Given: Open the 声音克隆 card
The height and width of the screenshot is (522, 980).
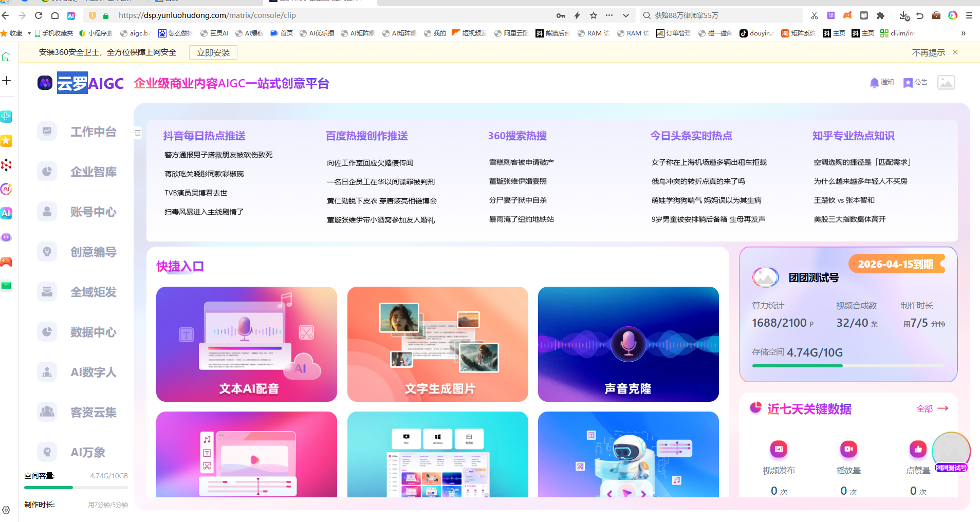Looking at the screenshot, I should click(628, 344).
